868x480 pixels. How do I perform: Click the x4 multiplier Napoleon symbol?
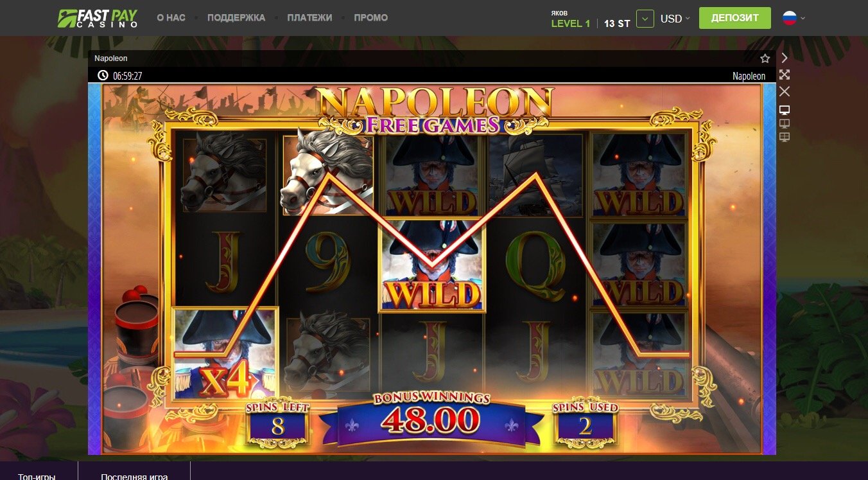tap(225, 354)
